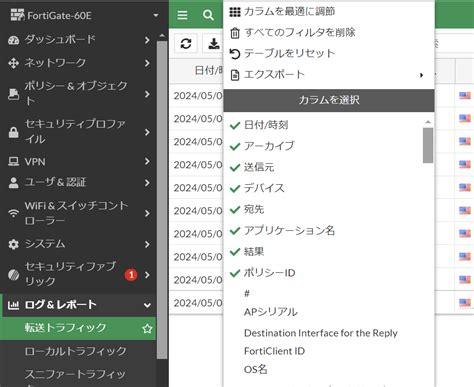This screenshot has width=474, height=387.
Task: Expand the ユーザ&認証 chevron
Action: click(147, 183)
